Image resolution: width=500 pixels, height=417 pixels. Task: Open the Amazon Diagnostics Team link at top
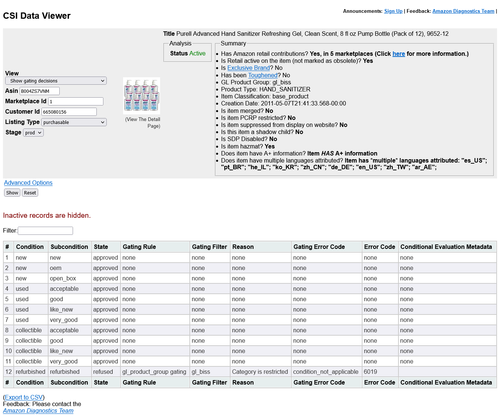point(463,11)
